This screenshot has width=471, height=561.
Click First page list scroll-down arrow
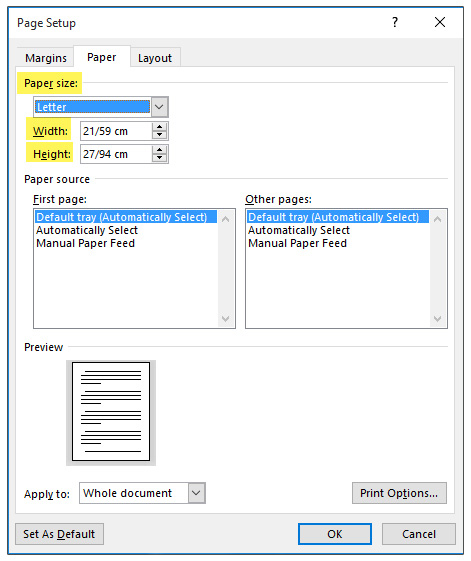(225, 318)
